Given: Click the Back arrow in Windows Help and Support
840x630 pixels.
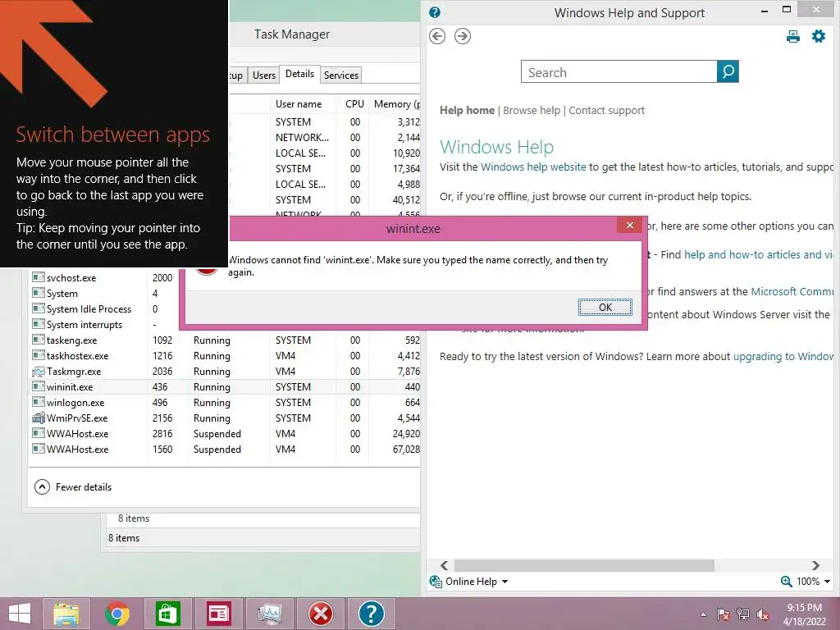Looking at the screenshot, I should [437, 36].
